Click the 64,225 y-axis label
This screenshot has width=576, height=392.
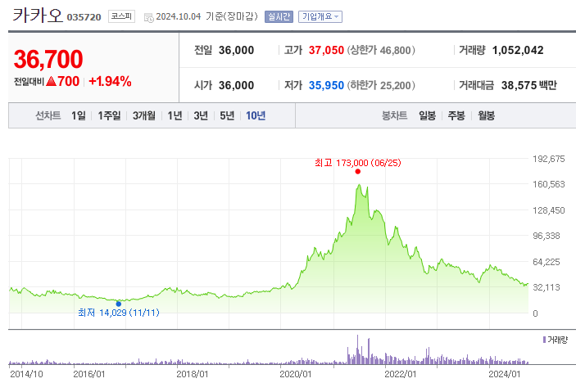coord(547,262)
